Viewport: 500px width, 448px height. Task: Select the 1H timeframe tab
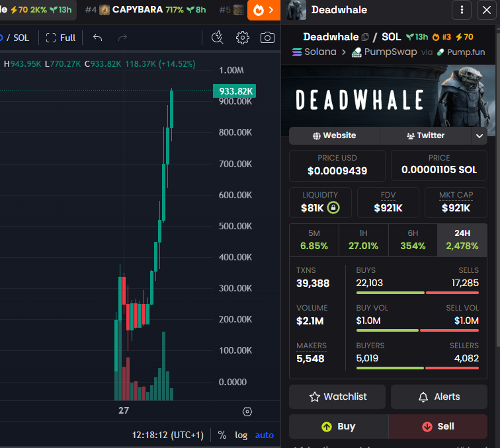(x=364, y=240)
